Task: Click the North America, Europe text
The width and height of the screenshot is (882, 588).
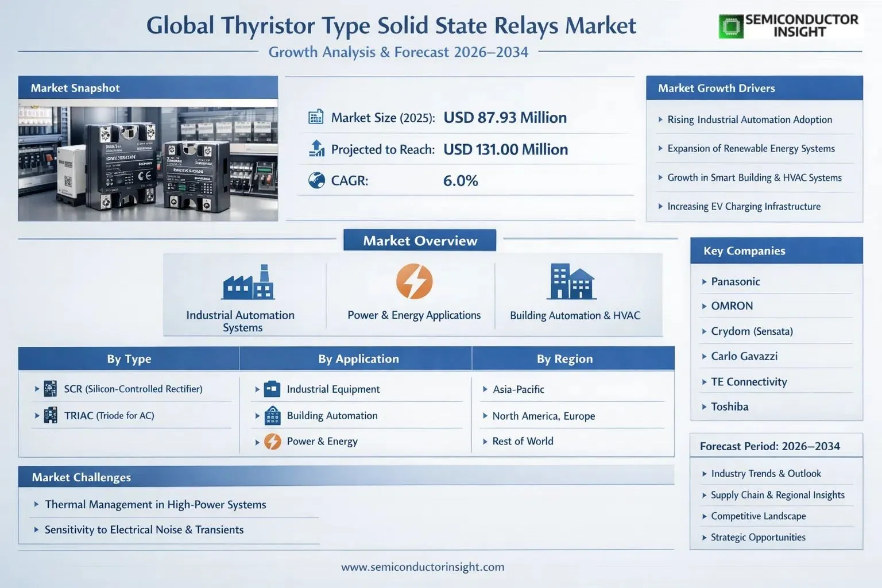Action: coord(544,416)
